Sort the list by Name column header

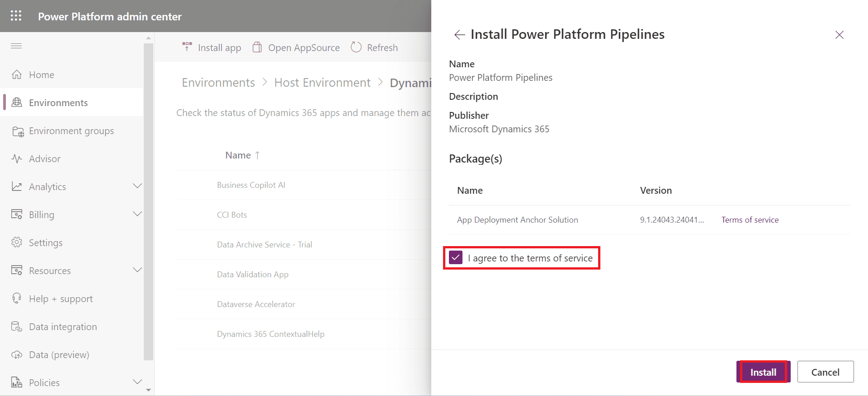(x=238, y=155)
